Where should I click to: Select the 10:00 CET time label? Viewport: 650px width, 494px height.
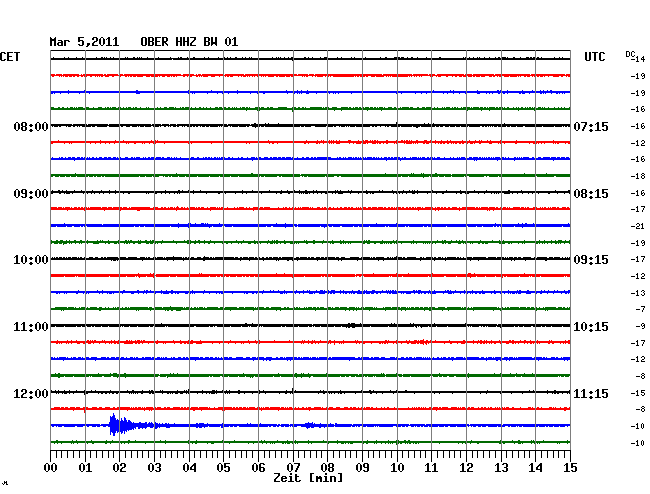pos(31,260)
